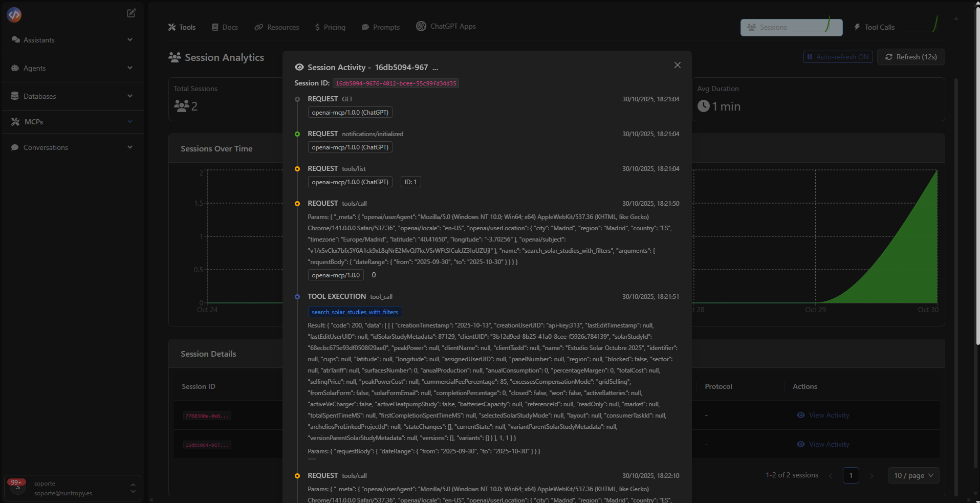The image size is (980, 503).
Task: Click the next page arrow
Action: (x=871, y=476)
